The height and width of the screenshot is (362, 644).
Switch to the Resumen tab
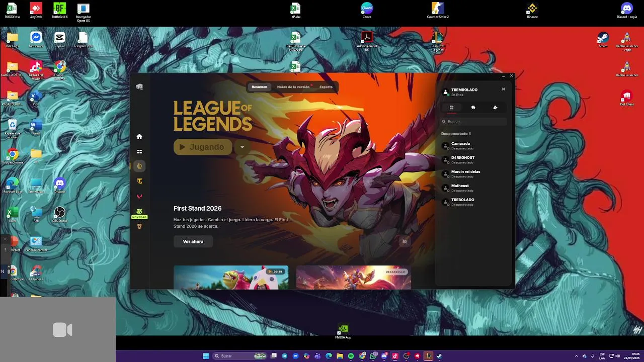click(260, 87)
